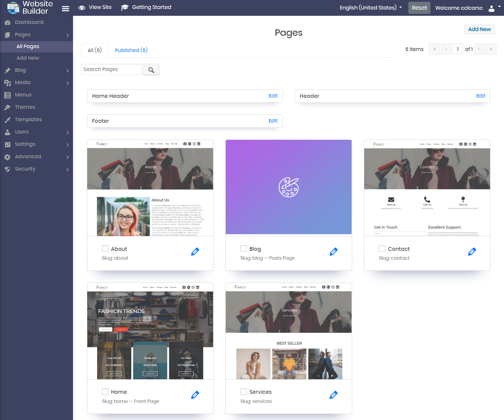This screenshot has height=420, width=504.
Task: Click the Search Pages input field
Action: 111,69
